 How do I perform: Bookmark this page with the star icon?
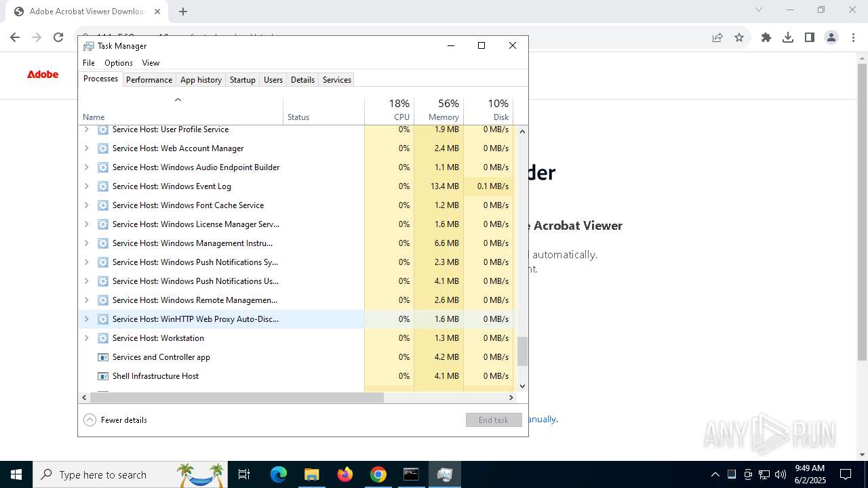[739, 37]
